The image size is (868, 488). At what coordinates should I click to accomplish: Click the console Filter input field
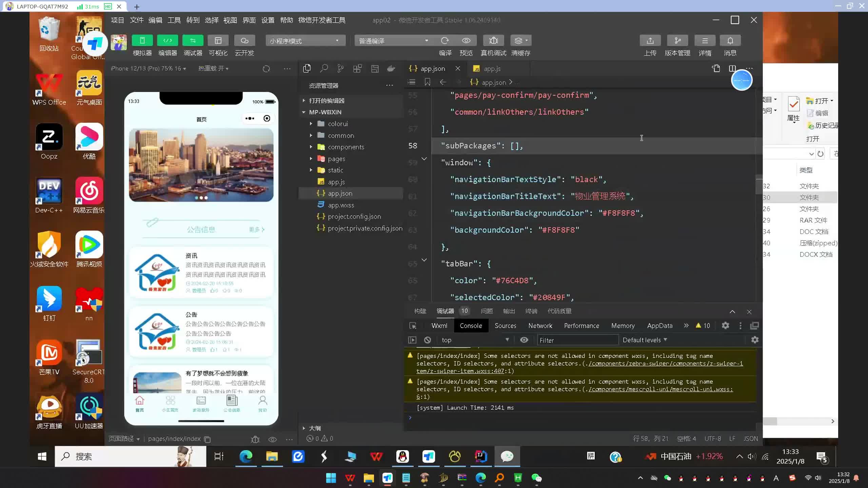point(577,340)
